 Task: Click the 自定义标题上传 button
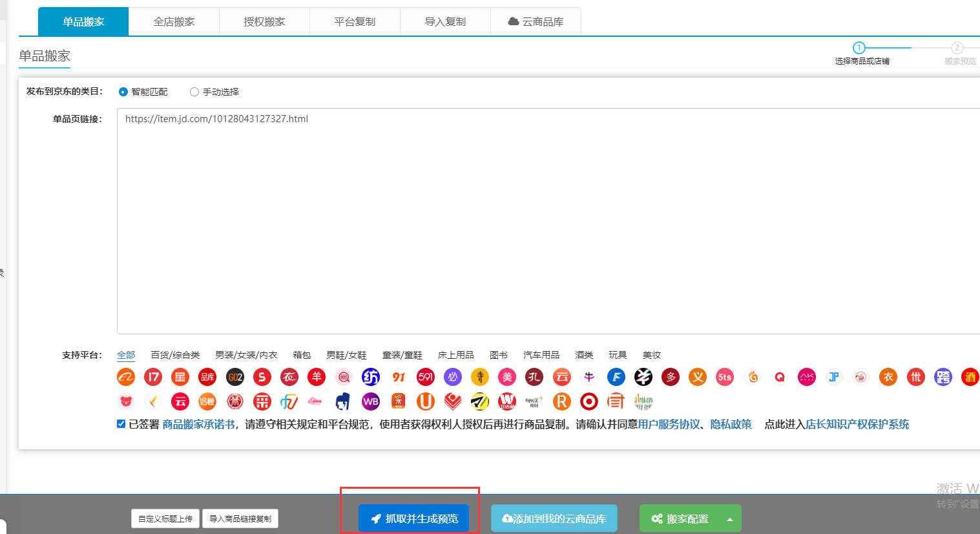[165, 518]
